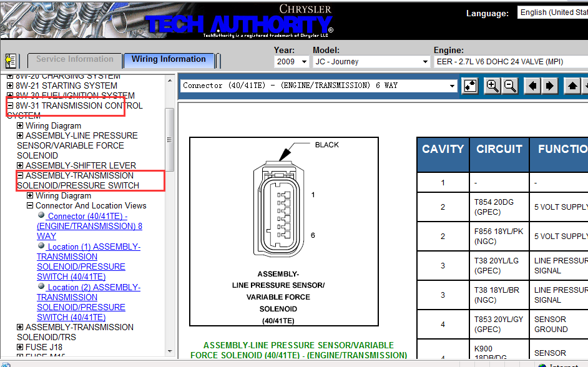Open Connector (40/41TE) 8 WAY link

pyautogui.click(x=89, y=226)
